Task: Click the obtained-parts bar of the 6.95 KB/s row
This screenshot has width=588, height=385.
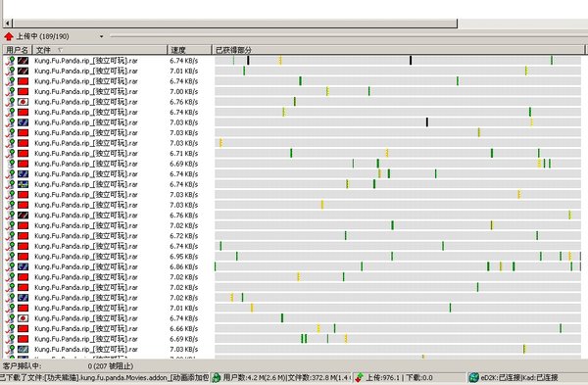Action: (398, 257)
